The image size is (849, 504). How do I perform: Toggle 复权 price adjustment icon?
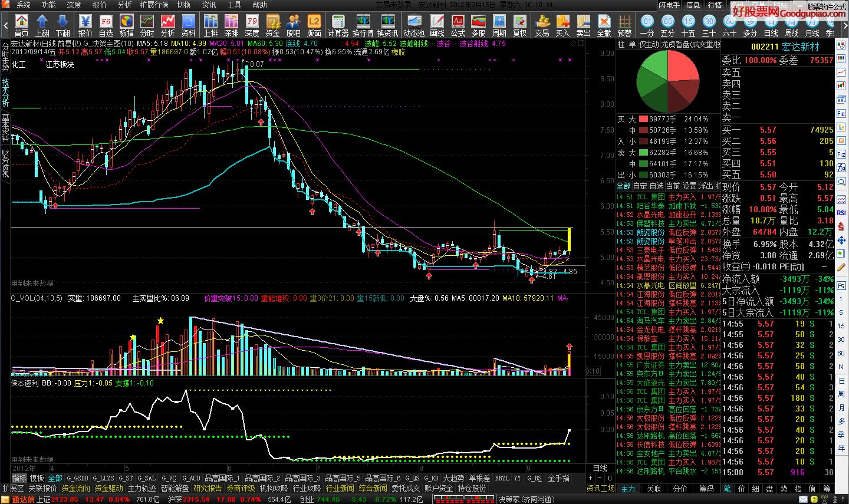tap(520, 25)
